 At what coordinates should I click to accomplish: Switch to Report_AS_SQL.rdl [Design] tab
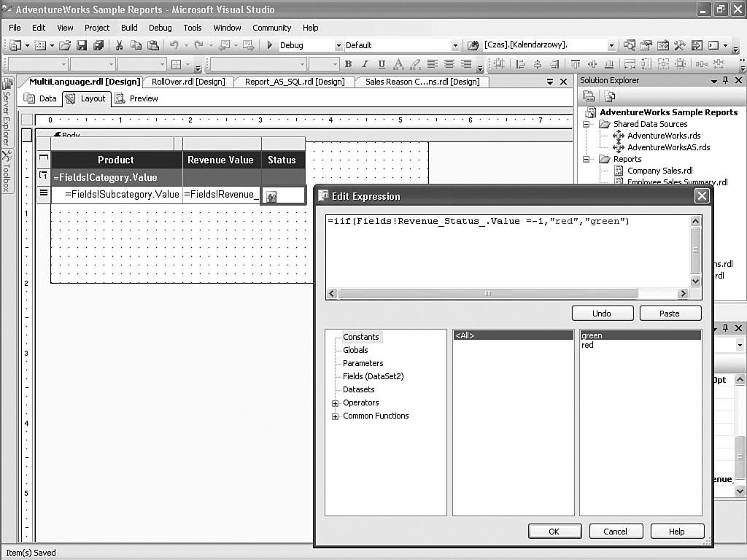click(295, 82)
